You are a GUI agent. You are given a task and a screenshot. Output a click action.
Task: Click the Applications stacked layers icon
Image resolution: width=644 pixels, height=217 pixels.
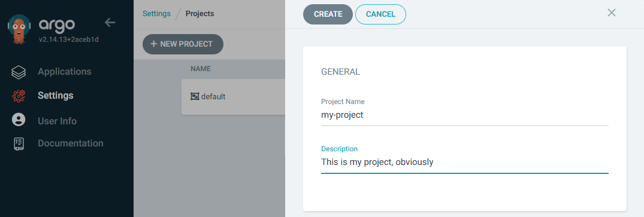19,72
